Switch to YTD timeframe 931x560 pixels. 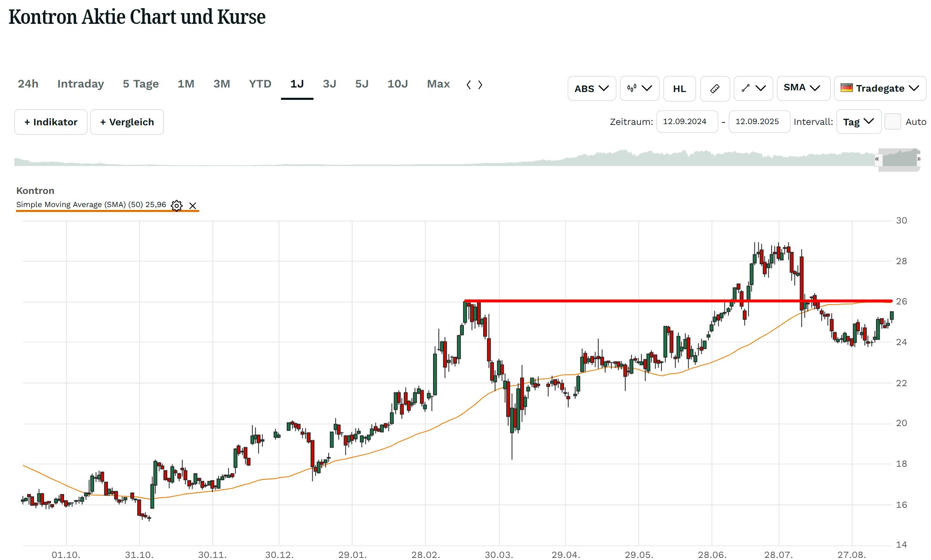click(x=260, y=84)
